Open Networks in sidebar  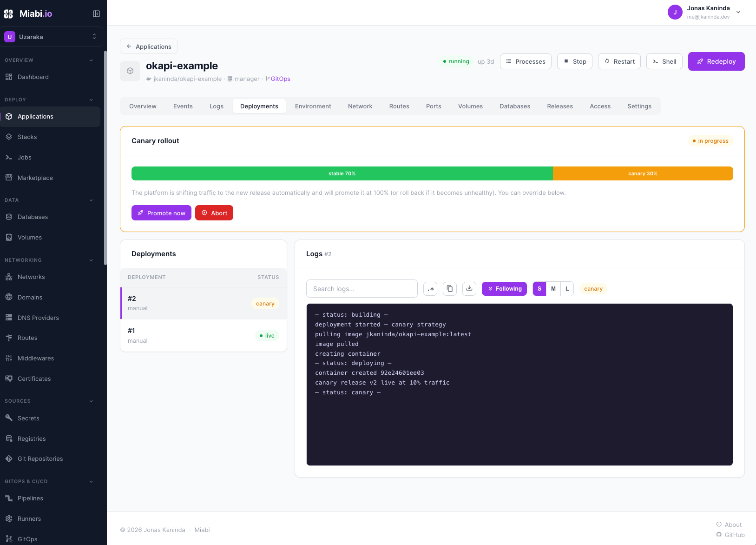[x=50, y=277]
